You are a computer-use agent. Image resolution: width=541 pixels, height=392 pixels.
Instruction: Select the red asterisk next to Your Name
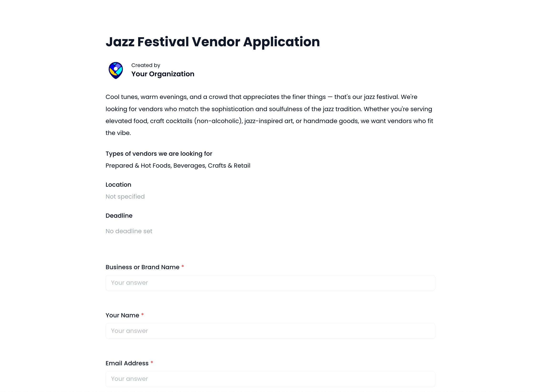pyautogui.click(x=142, y=315)
